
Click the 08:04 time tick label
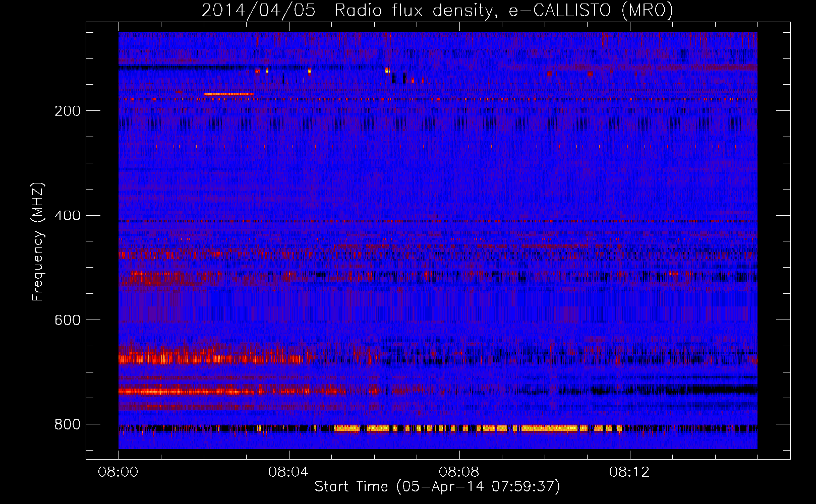pyautogui.click(x=288, y=472)
